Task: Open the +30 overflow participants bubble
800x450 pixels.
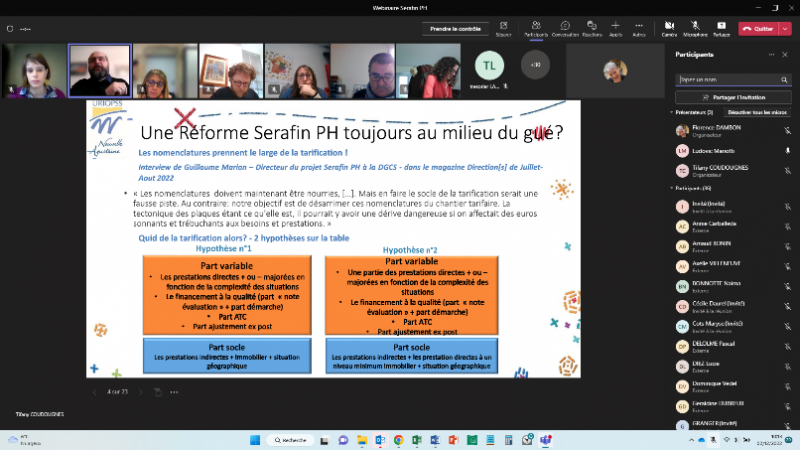Action: point(535,65)
